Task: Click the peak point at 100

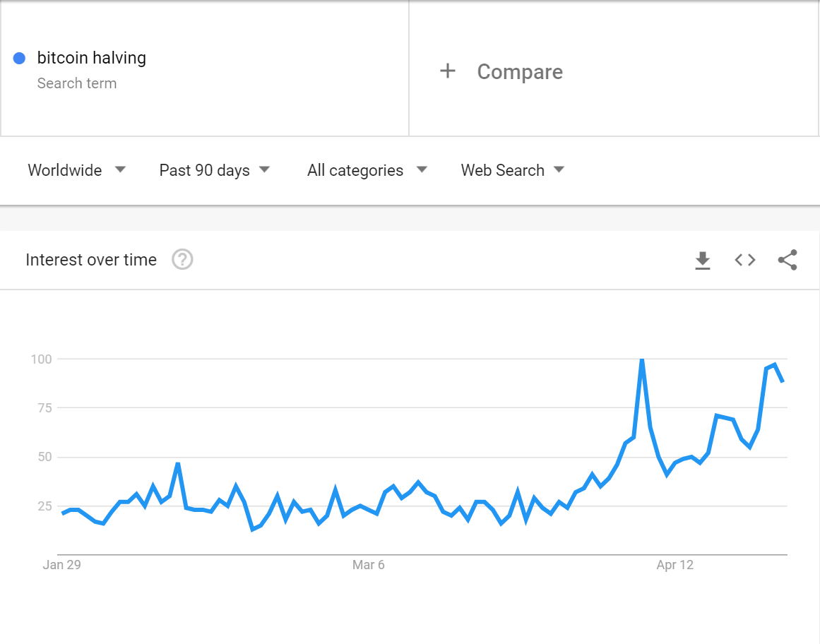Action: click(x=642, y=359)
